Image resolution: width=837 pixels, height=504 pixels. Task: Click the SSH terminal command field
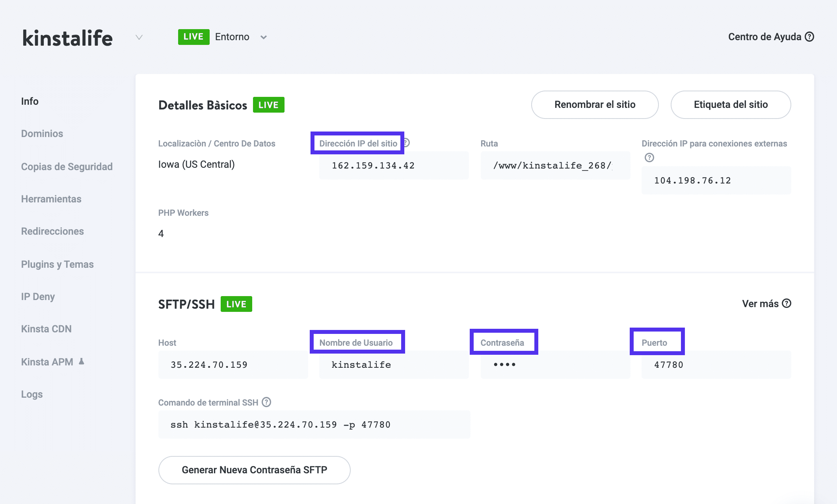coord(314,424)
